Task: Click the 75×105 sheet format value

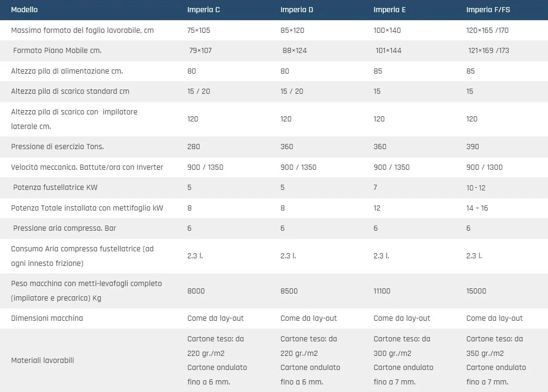Action: [199, 30]
